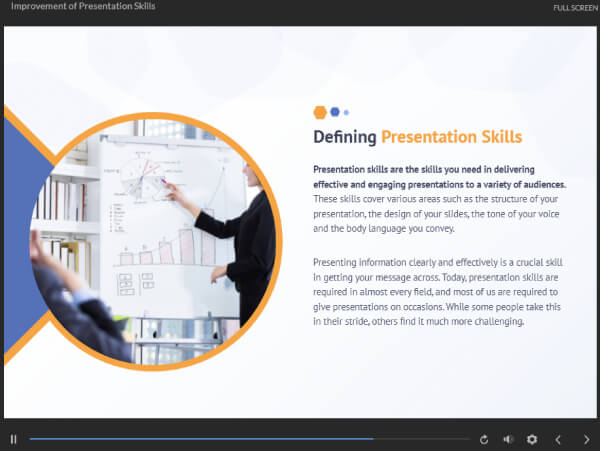Click the orange 'Presentation Skills' heading text

pyautogui.click(x=451, y=137)
